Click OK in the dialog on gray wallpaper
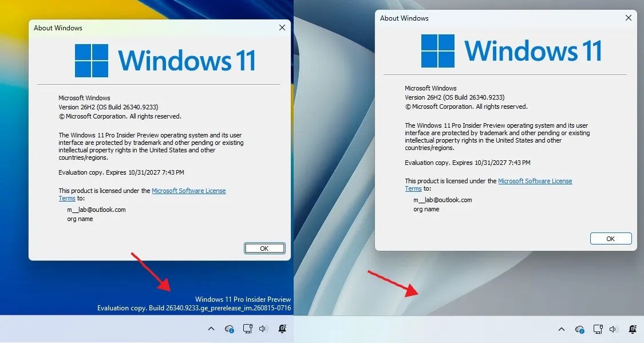 tap(611, 239)
